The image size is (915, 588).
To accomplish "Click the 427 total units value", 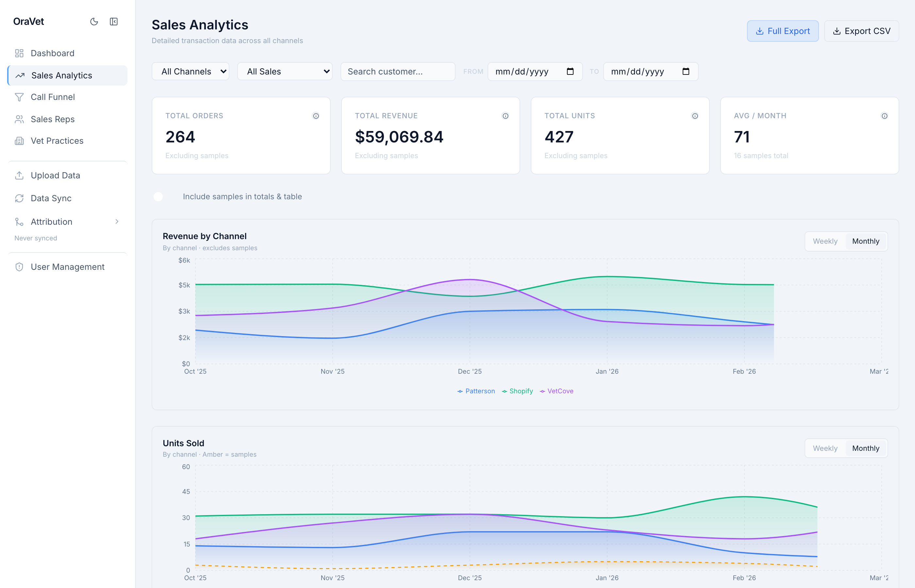I will tap(559, 137).
